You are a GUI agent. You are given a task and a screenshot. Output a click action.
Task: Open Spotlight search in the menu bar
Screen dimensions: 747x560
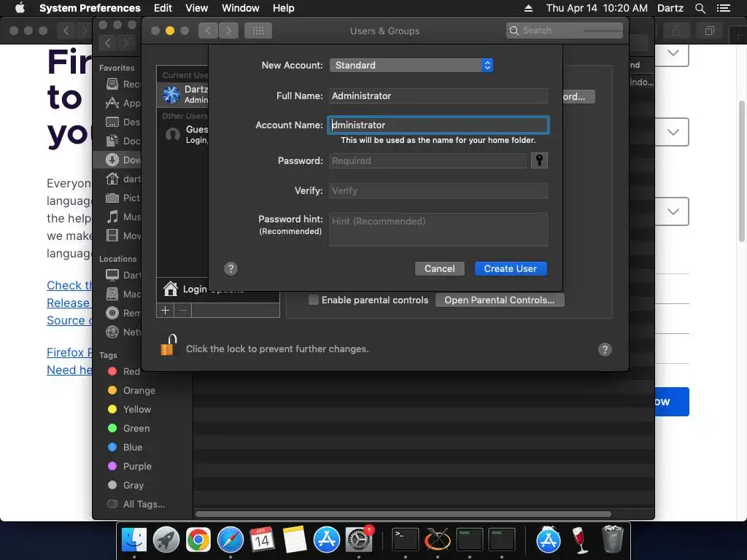coord(700,8)
